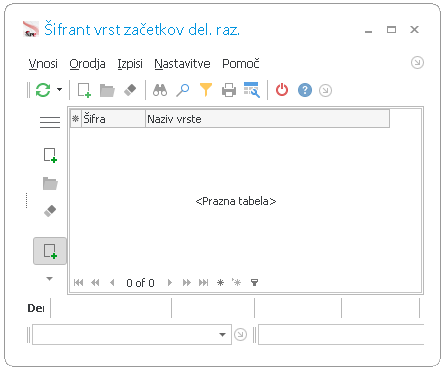This screenshot has width=445, height=372.
Task: Click the navigator filter funnel icon
Action: pos(254,283)
